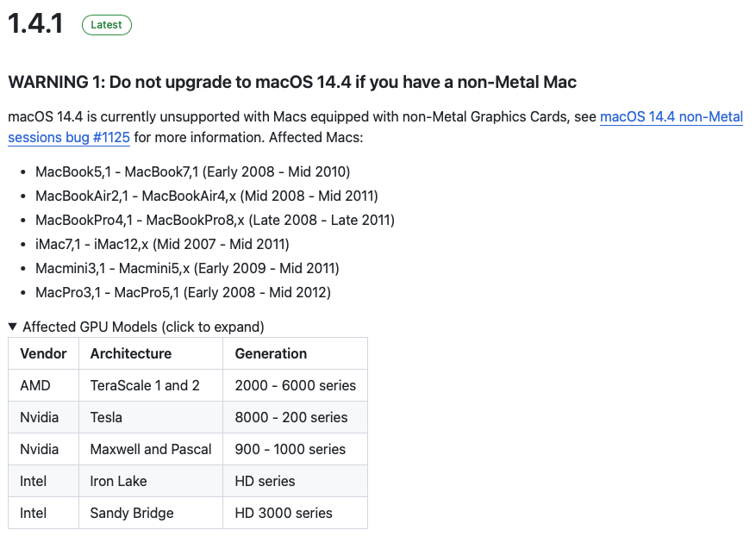This screenshot has width=756, height=536.
Task: Select the MacBookPro4,1 - MacBookPro8,x list item
Action: (215, 220)
